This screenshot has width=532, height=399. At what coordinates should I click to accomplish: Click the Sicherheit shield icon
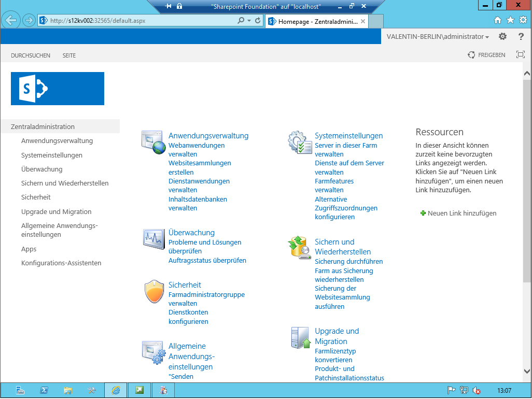coord(155,291)
